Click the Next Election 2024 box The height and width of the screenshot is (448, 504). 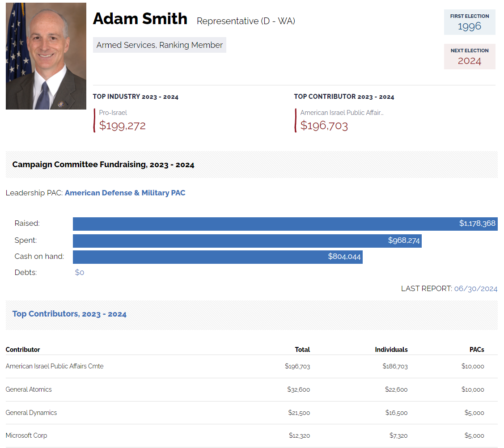[x=469, y=57]
